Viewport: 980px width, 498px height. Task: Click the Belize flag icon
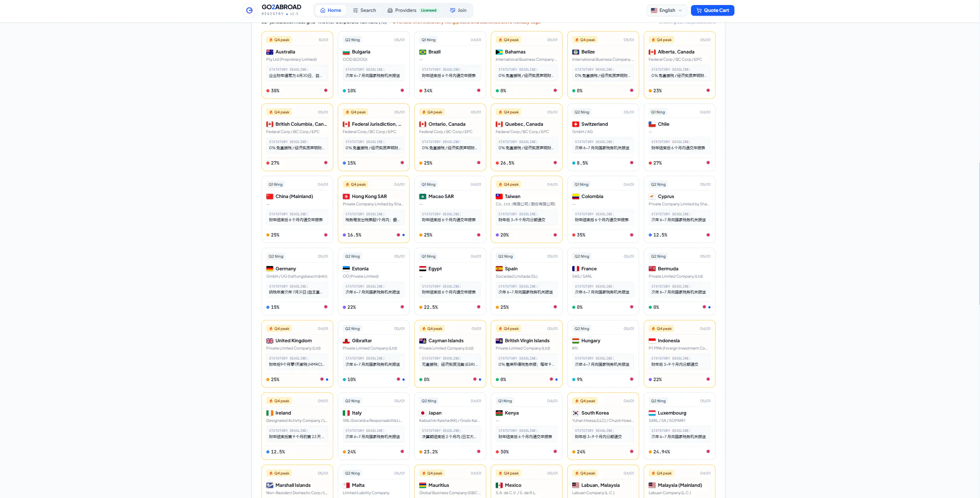576,52
